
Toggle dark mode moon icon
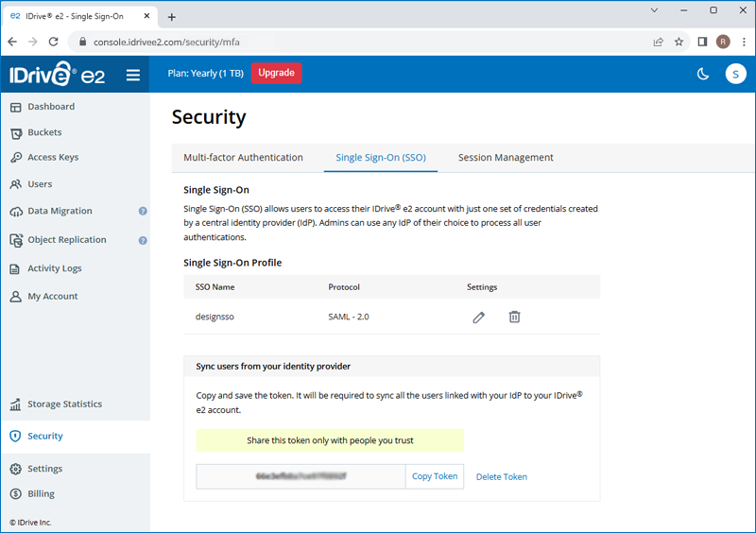tap(703, 75)
